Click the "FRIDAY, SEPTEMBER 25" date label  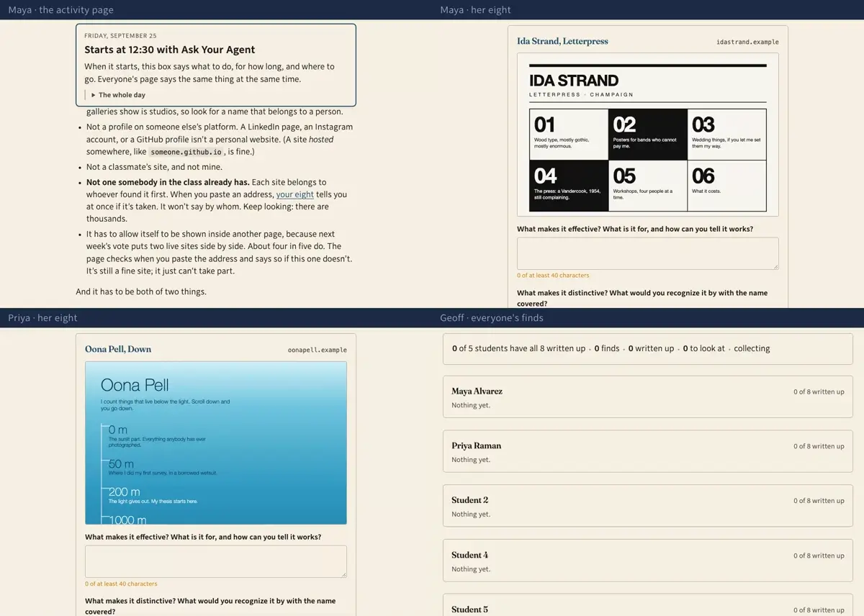pos(120,35)
